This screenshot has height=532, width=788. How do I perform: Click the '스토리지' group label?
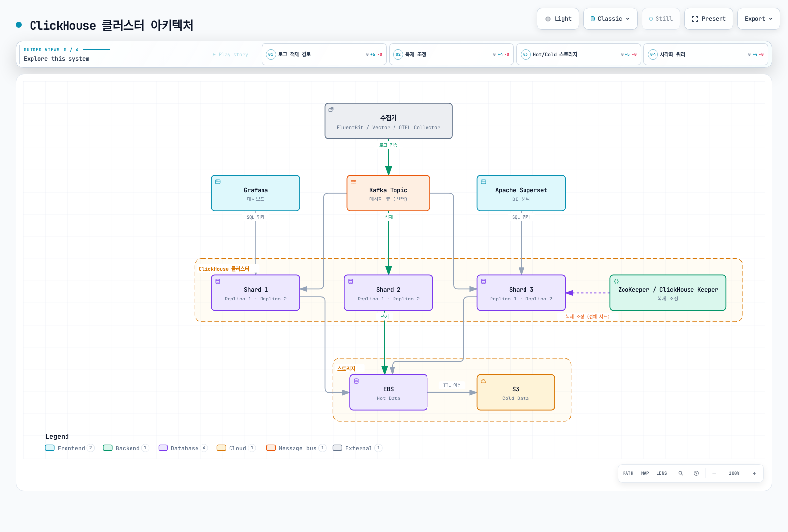(x=346, y=369)
